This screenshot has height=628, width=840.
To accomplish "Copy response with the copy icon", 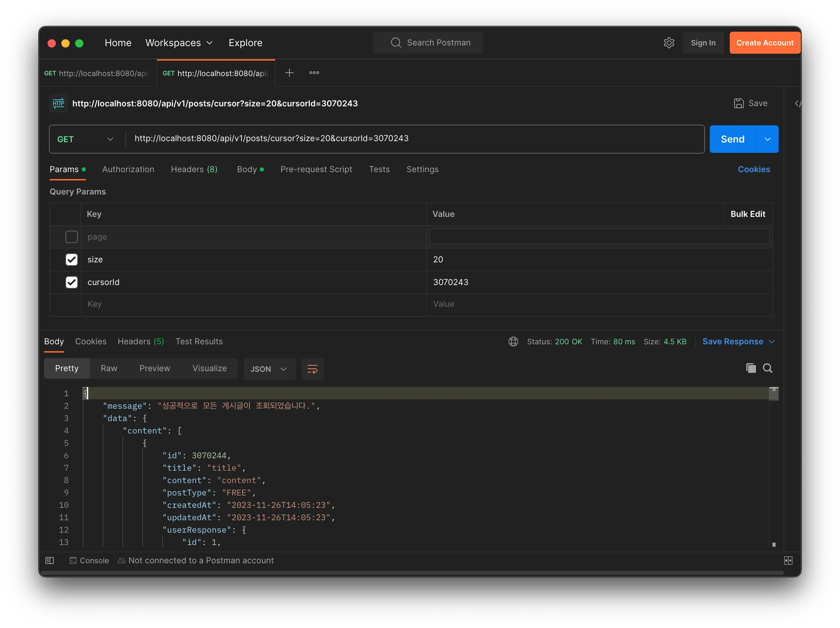I will pos(751,368).
